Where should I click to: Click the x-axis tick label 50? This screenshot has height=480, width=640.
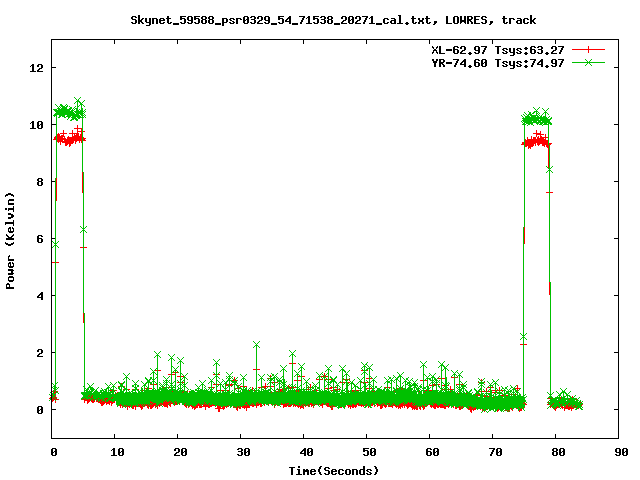369,452
